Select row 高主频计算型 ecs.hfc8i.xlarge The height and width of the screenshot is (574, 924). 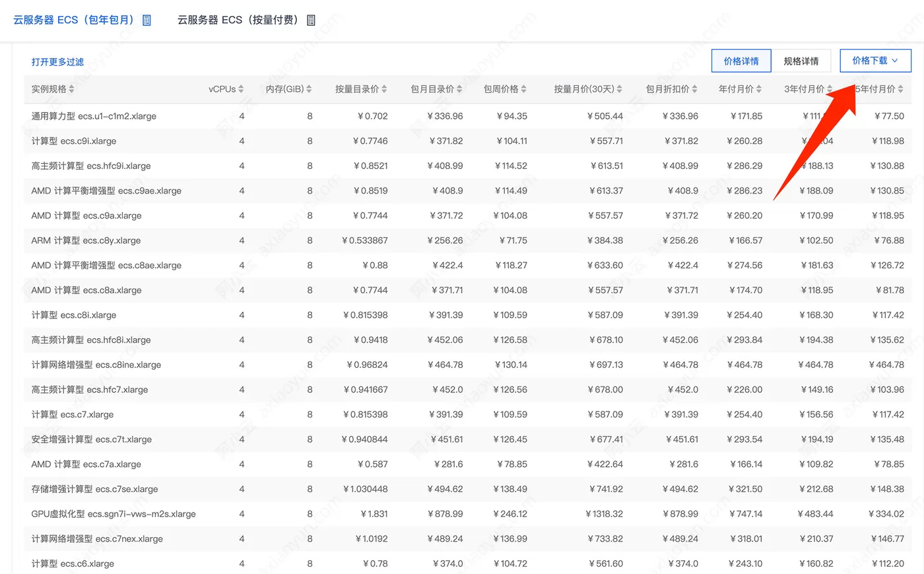(x=467, y=340)
